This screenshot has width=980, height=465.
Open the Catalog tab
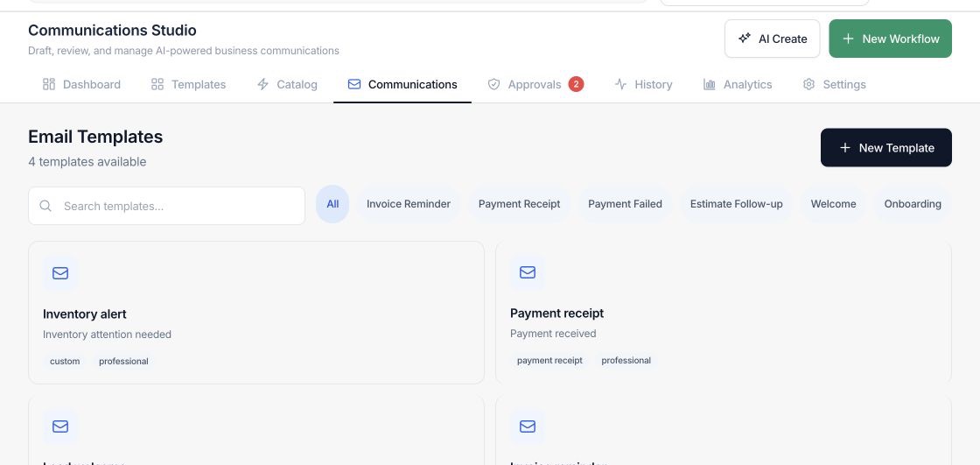(287, 84)
